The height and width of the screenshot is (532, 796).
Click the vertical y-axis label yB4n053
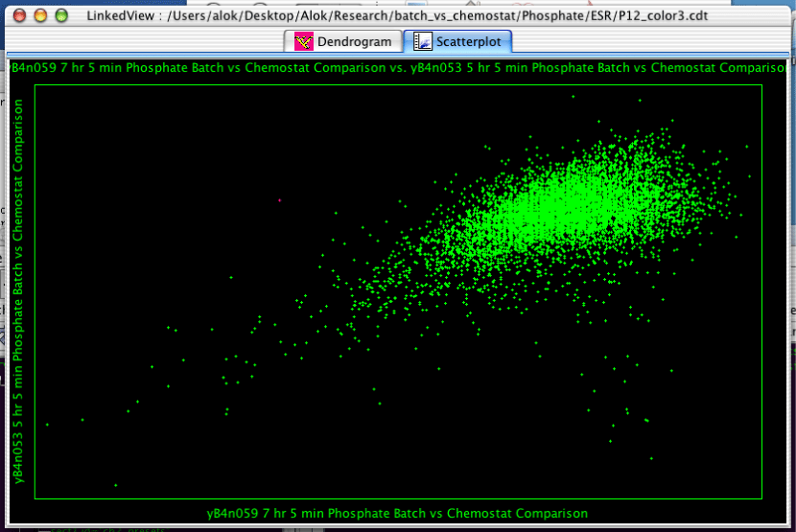click(x=18, y=290)
